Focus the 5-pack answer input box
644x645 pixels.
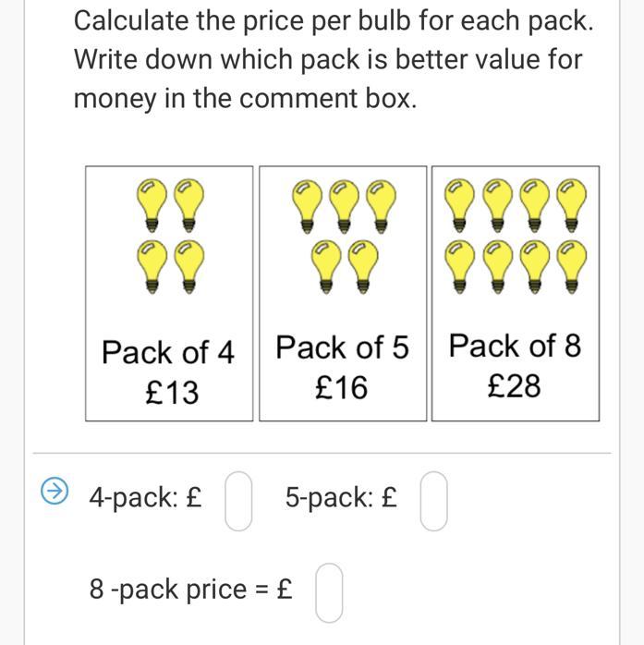tap(434, 500)
